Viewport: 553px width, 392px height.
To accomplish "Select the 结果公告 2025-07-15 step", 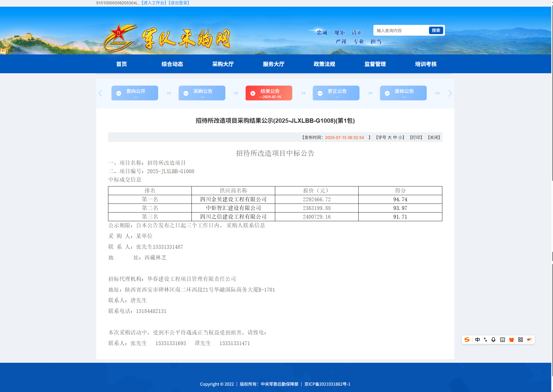I will pyautogui.click(x=269, y=93).
